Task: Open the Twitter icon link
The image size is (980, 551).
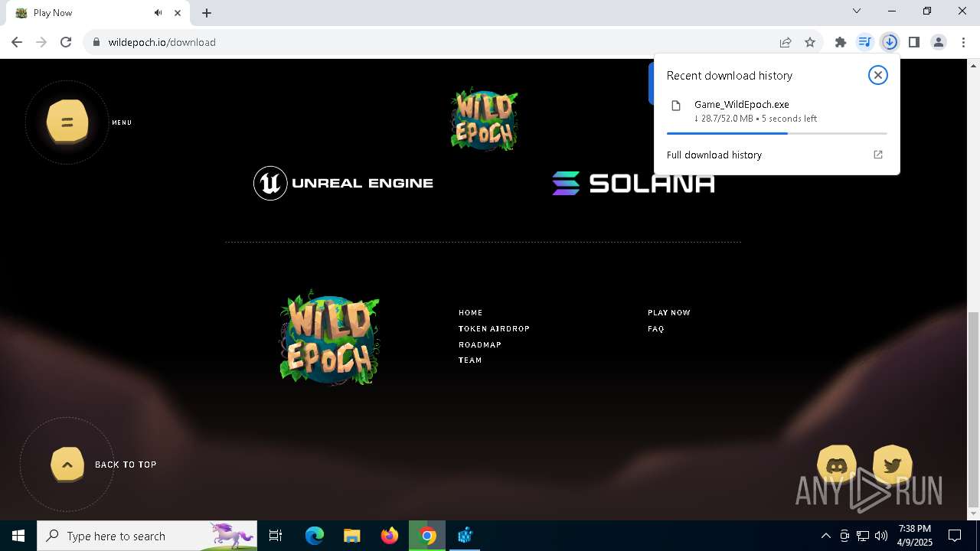Action: pos(892,465)
